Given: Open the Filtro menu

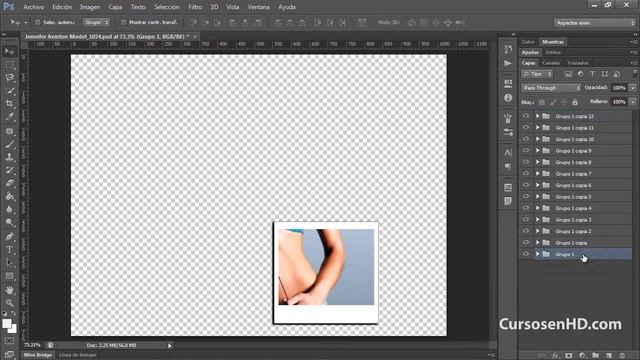Looking at the screenshot, I should click(x=195, y=7).
